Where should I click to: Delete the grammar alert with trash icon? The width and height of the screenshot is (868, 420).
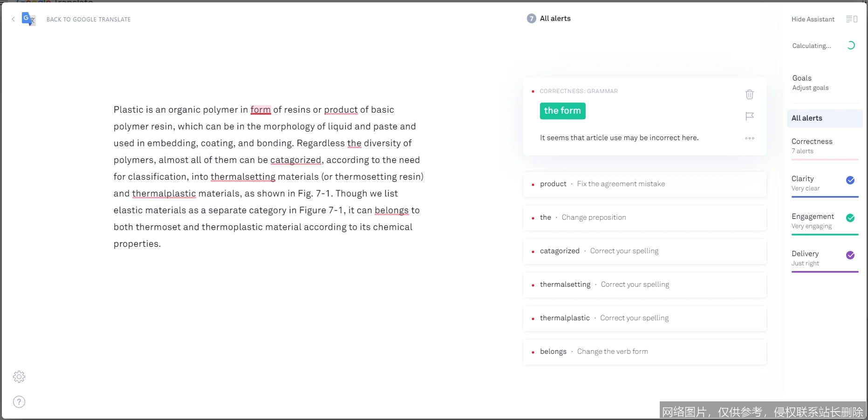tap(749, 95)
